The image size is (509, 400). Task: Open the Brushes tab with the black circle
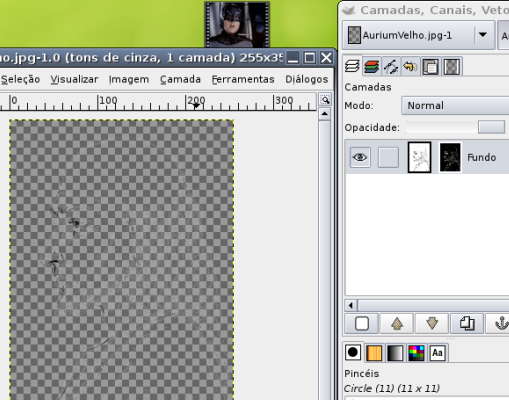point(353,352)
